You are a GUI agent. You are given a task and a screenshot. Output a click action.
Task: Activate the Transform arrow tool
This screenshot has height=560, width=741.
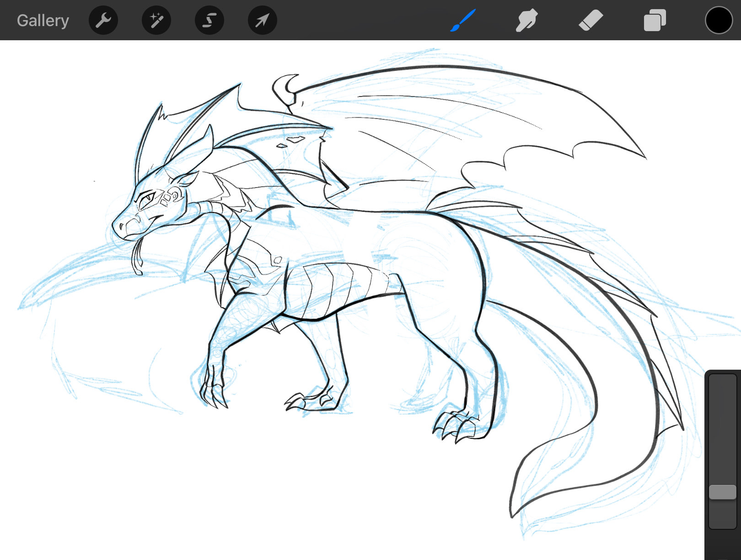click(x=262, y=21)
